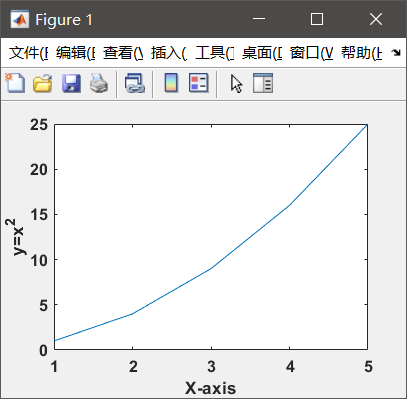Open the 编辑 (Edit) menu

[x=76, y=53]
